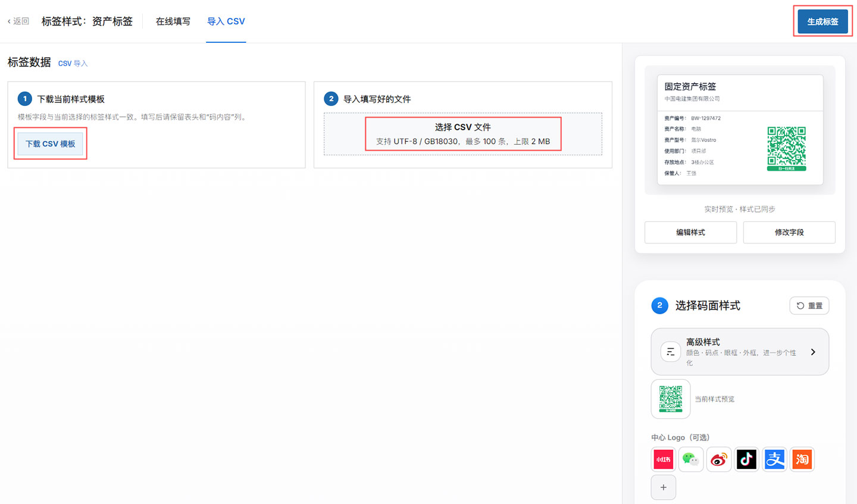Click 固定资产标签 title in preview
This screenshot has width=857, height=504.
pyautogui.click(x=690, y=87)
